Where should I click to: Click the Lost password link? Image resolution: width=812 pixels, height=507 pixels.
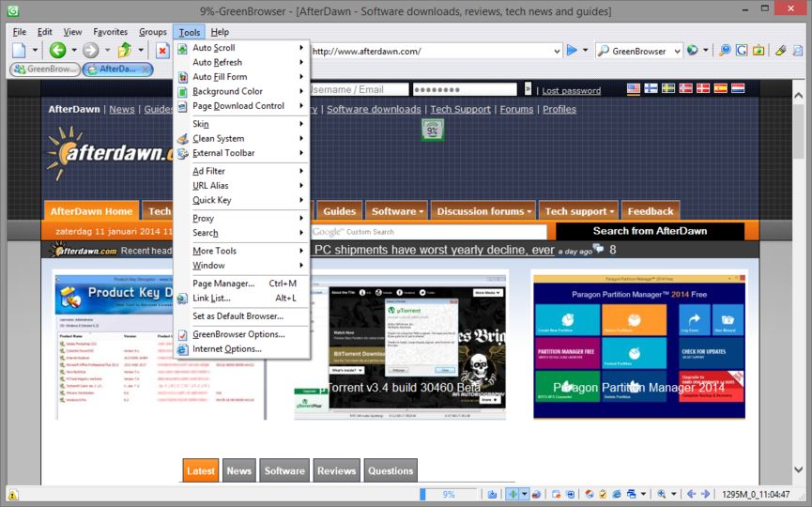[x=571, y=91]
